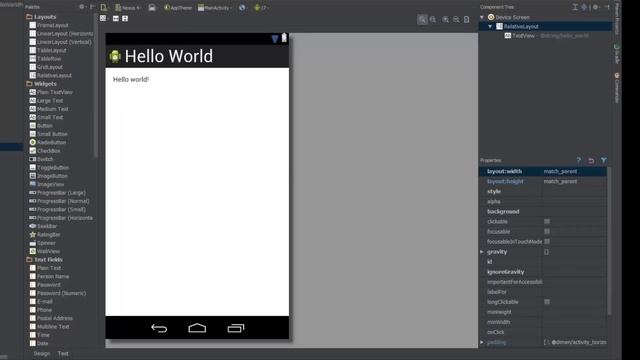This screenshot has width=640, height=360.
Task: Click the Hello world! text in preview
Action: [131, 80]
